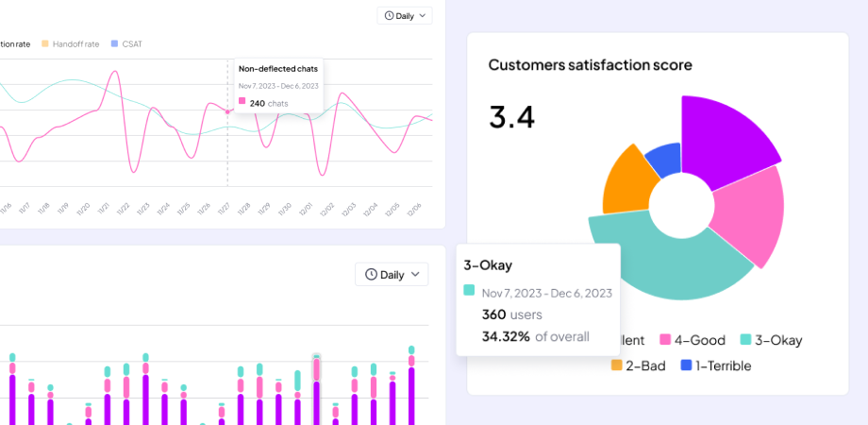
Task: Select the blue 1-Terrible pie slice
Action: coord(664,159)
